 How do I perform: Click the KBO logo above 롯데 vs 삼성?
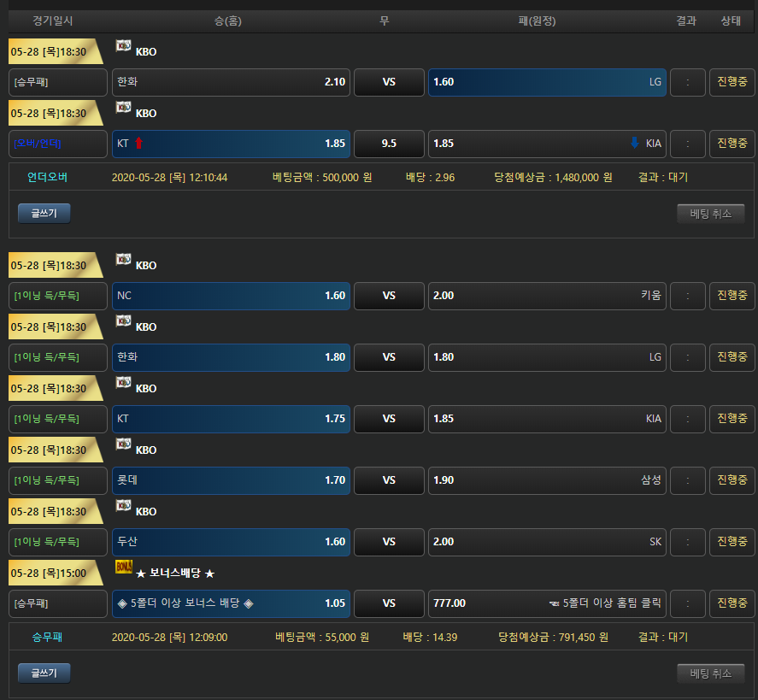click(123, 444)
